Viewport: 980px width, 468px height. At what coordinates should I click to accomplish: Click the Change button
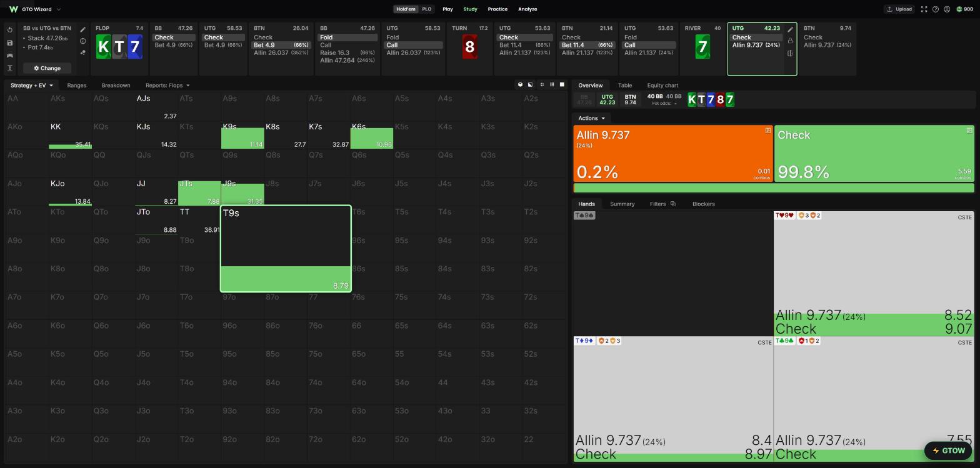coord(47,68)
